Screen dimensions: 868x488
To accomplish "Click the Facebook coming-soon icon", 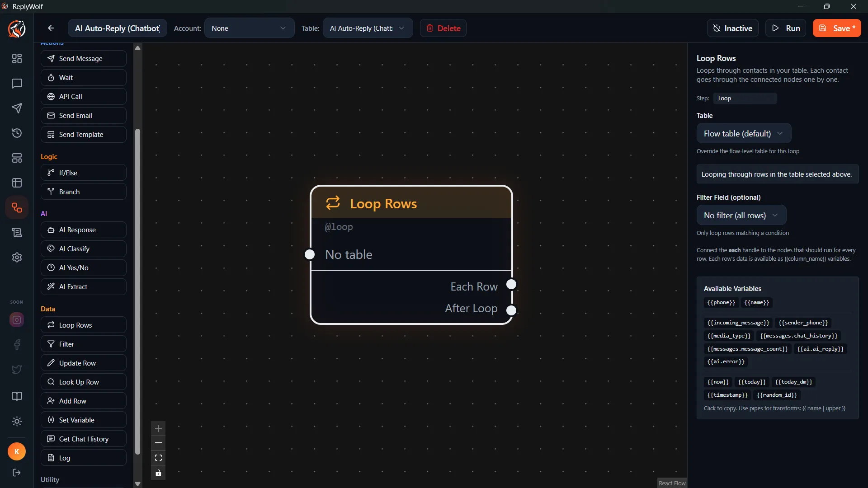I will (x=17, y=345).
